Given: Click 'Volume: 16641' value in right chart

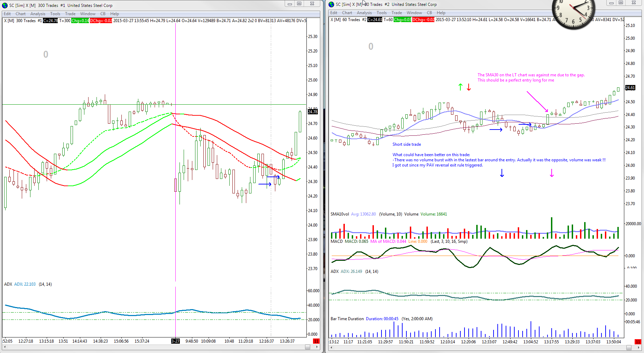Looking at the screenshot, I should tap(434, 214).
